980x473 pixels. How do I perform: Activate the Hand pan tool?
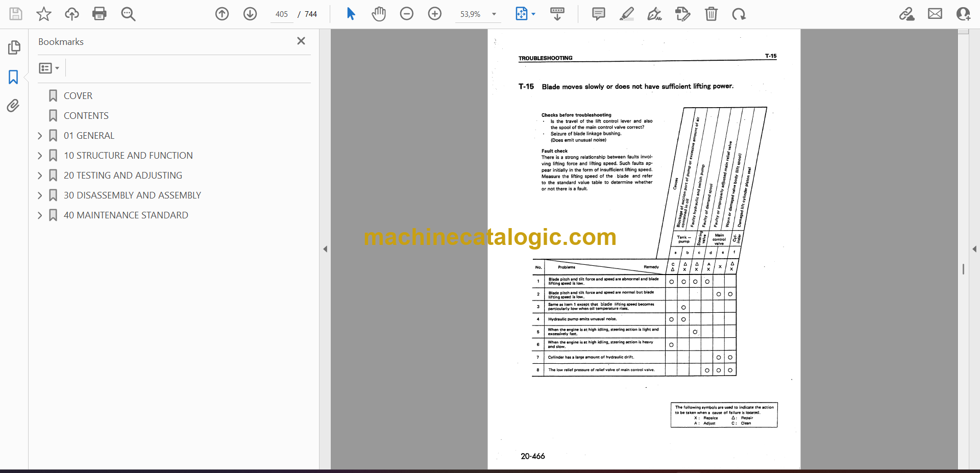click(x=379, y=14)
